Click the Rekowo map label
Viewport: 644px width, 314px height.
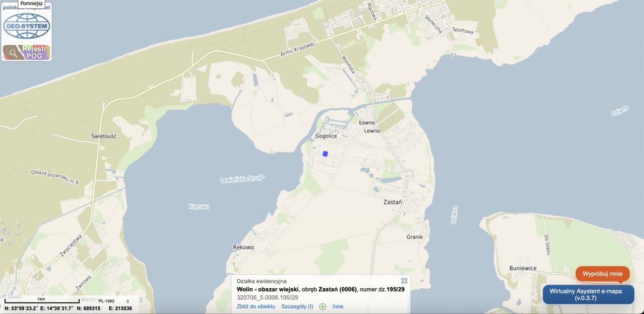(x=243, y=247)
